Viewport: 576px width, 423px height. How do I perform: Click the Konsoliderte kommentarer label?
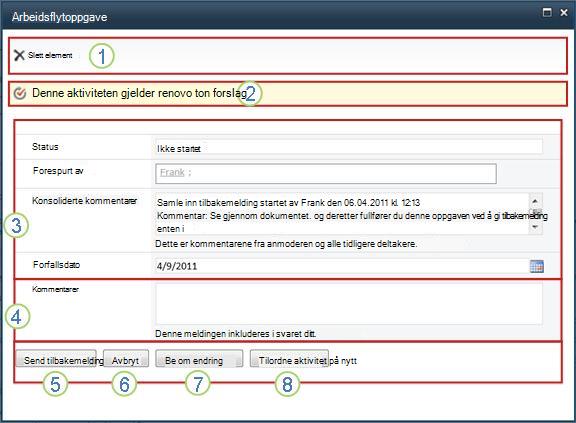point(84,201)
